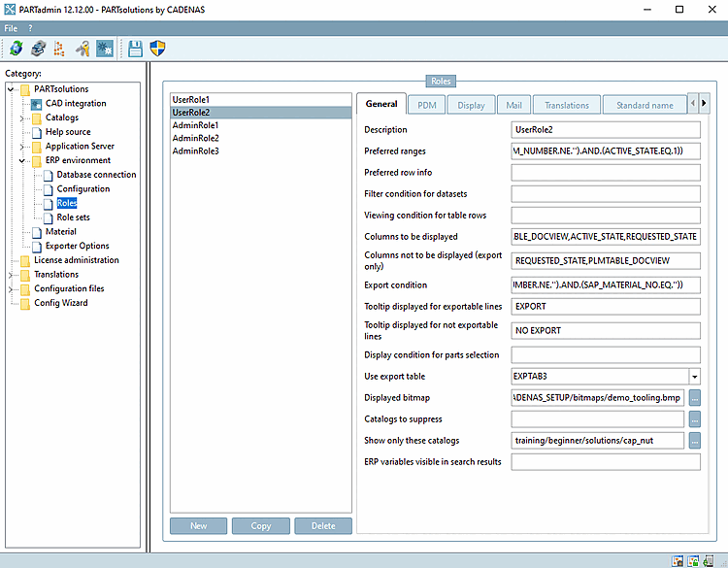The image size is (728, 568).
Task: Open browse dialog for Show only these catalogs
Action: 695,440
